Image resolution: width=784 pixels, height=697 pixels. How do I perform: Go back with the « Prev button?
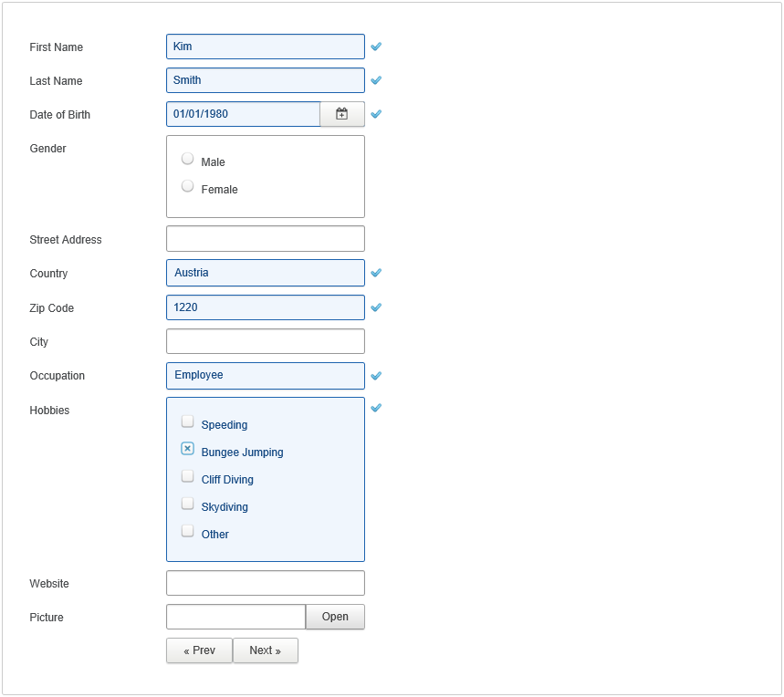tap(199, 650)
